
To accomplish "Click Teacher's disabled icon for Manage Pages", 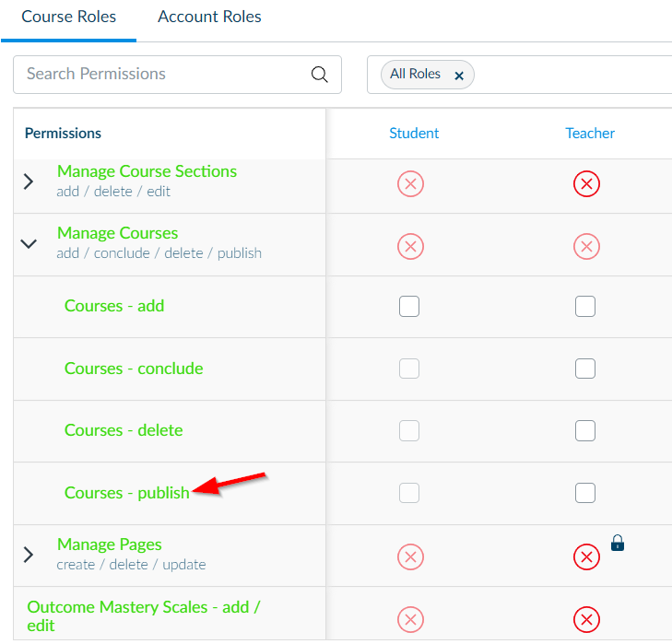I will click(x=586, y=556).
